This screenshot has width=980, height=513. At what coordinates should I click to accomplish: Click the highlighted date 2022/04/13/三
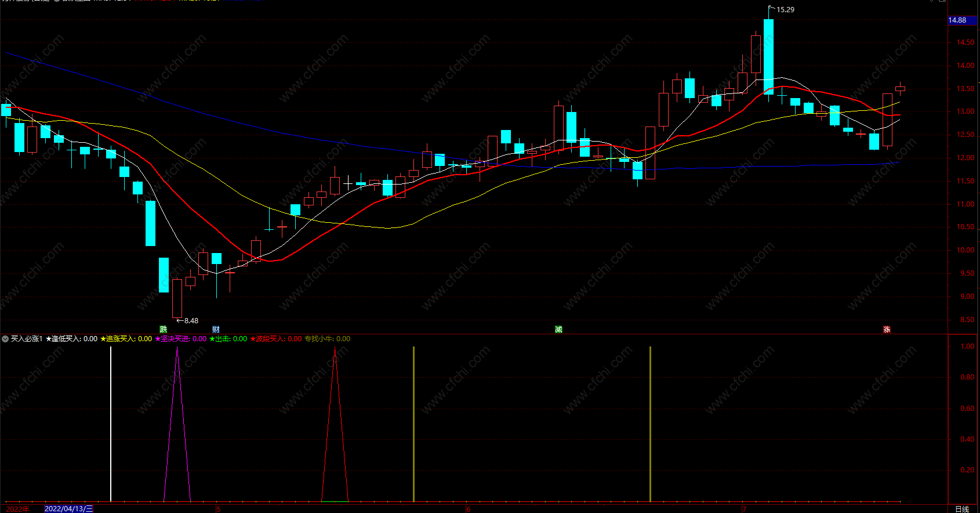click(x=68, y=509)
